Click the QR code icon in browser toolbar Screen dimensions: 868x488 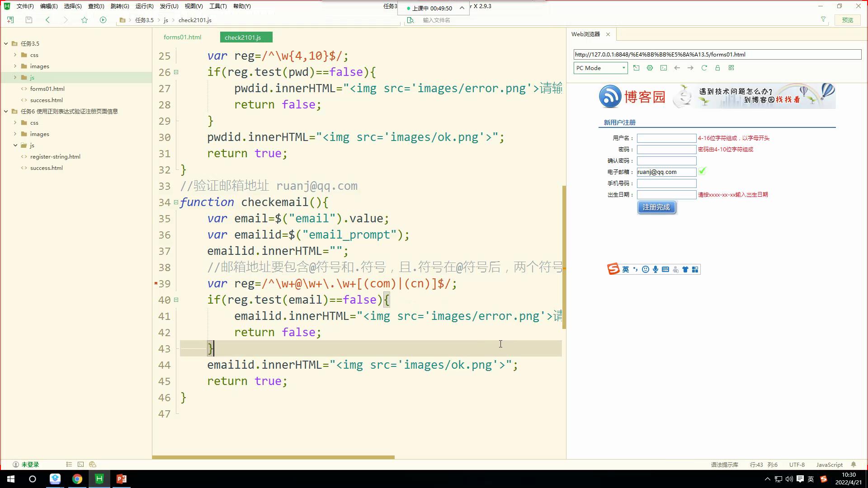731,68
